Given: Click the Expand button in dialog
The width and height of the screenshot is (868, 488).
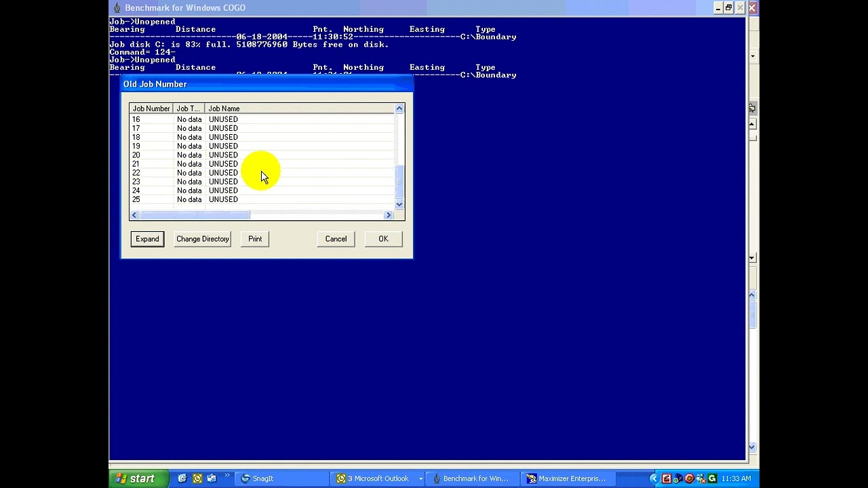Looking at the screenshot, I should tap(147, 239).
